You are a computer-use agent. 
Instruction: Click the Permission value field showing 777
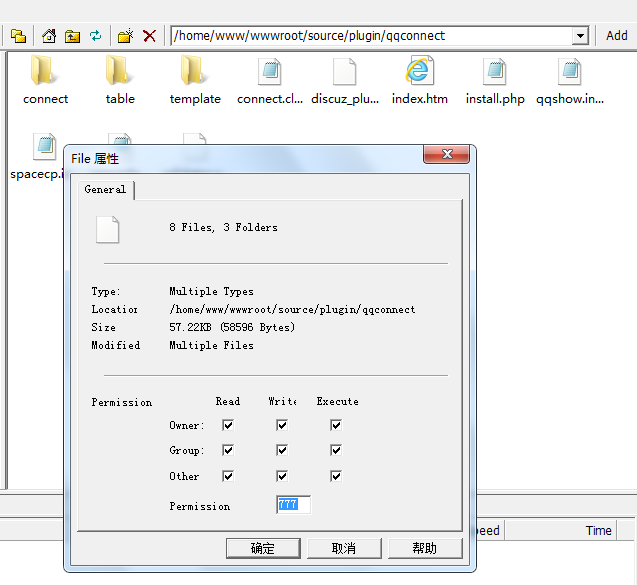[293, 505]
